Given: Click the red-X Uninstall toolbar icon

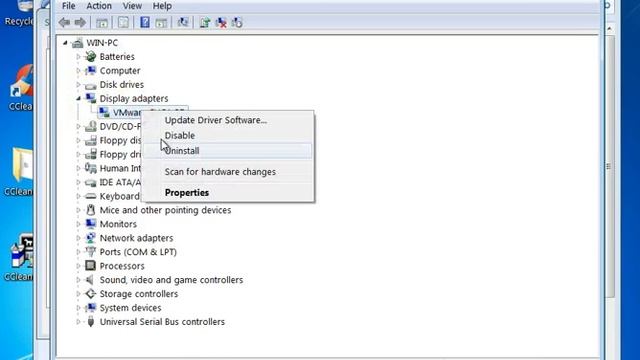Looking at the screenshot, I should click(221, 22).
